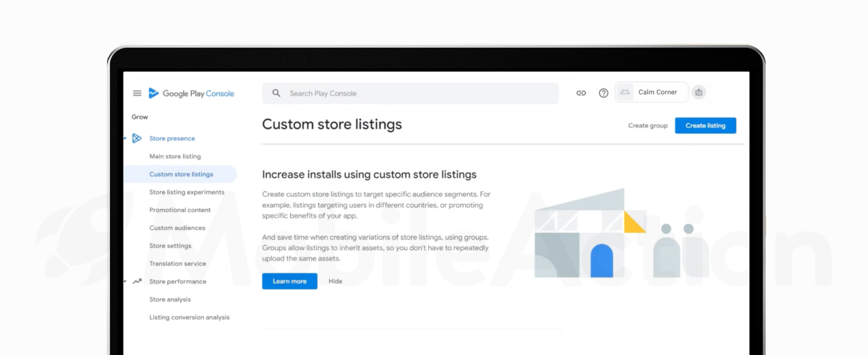
Task: Click the Store presence play icon
Action: (x=137, y=138)
